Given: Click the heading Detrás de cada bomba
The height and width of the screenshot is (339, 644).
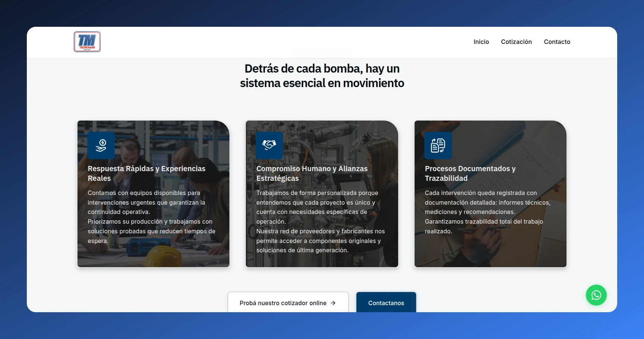Looking at the screenshot, I should tap(322, 76).
